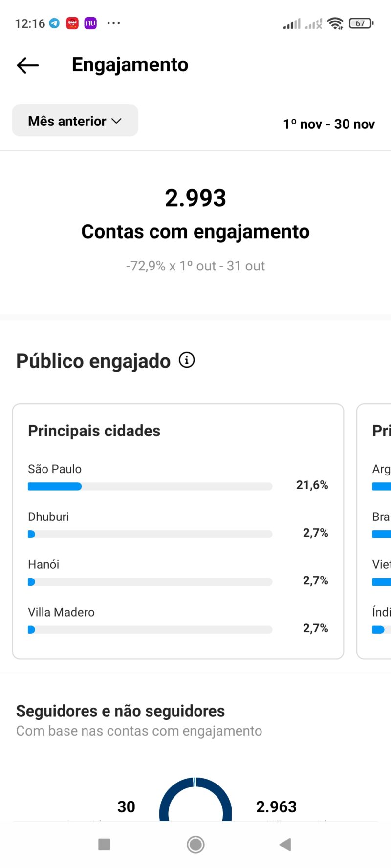Tap the Android back triangle button
Image resolution: width=391 pixels, height=868 pixels.
pos(285,845)
